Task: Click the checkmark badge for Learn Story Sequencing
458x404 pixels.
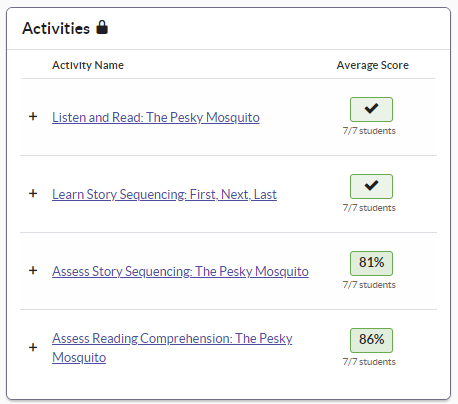Action: click(x=371, y=186)
